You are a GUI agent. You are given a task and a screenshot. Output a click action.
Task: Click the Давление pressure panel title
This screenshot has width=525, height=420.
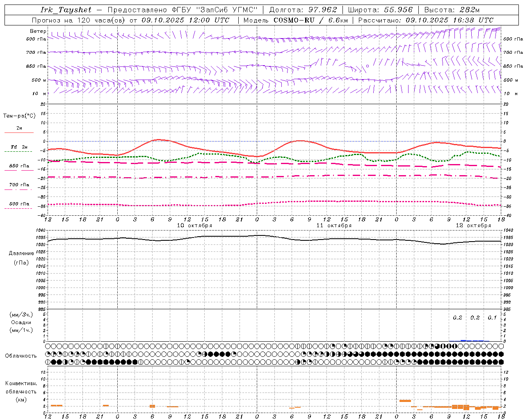point(21,253)
